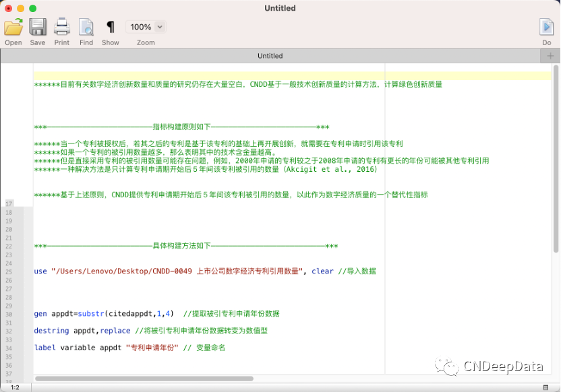Image resolution: width=561 pixels, height=392 pixels.
Task: Select the Untitled document tab
Action: point(270,56)
